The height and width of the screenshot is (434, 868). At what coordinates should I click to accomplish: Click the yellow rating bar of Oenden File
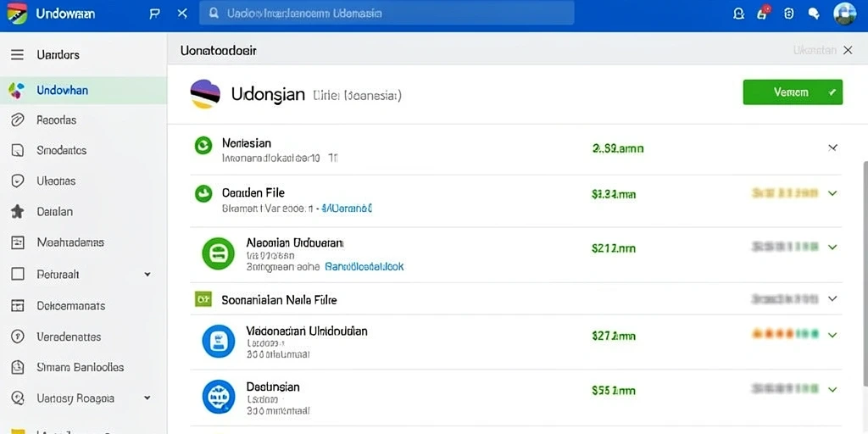(x=785, y=193)
